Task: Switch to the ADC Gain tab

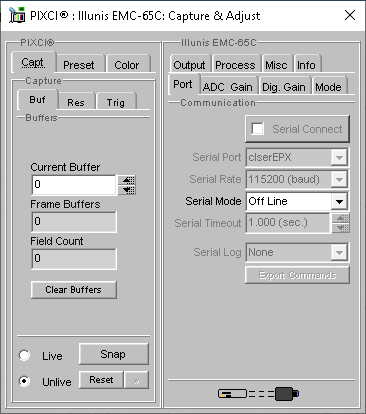Action: click(x=228, y=87)
